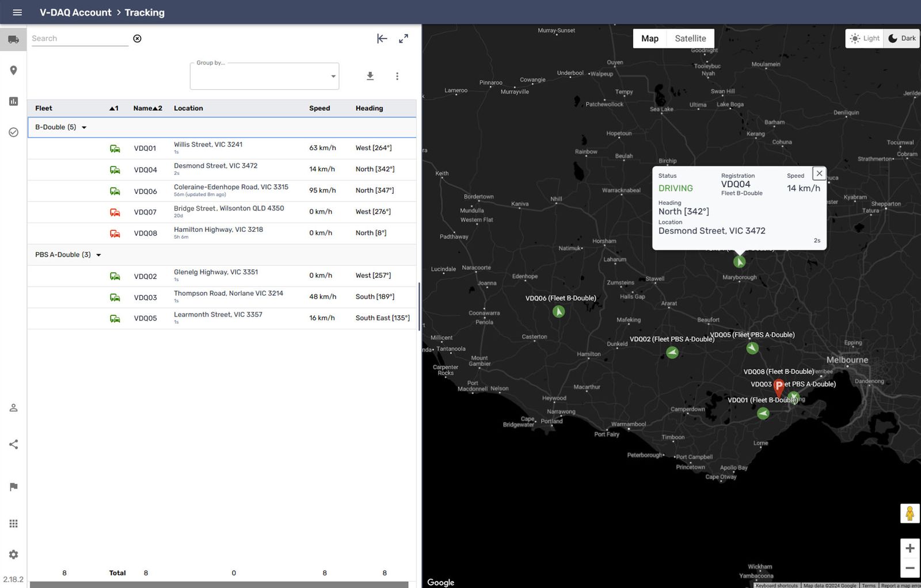
Task: Switch map to Light mode
Action: click(864, 38)
